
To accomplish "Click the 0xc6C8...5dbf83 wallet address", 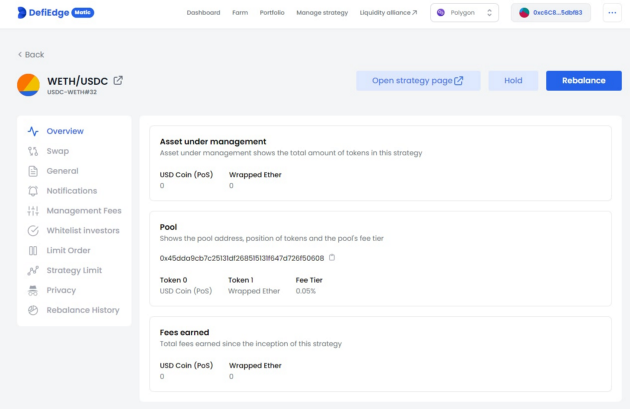I will coord(558,12).
